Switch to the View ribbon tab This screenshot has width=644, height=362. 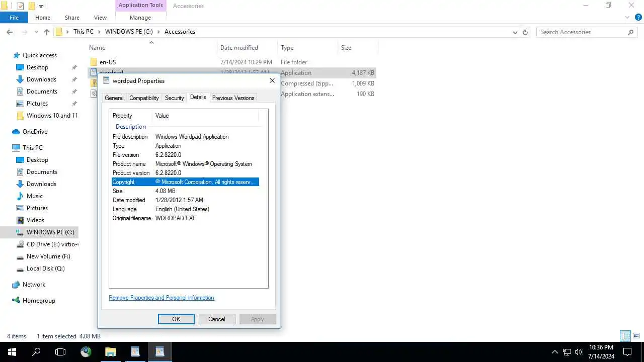pyautogui.click(x=100, y=18)
